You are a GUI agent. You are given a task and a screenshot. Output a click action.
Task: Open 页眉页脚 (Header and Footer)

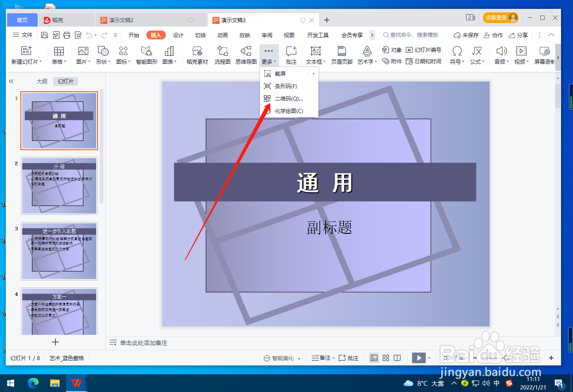tap(341, 56)
